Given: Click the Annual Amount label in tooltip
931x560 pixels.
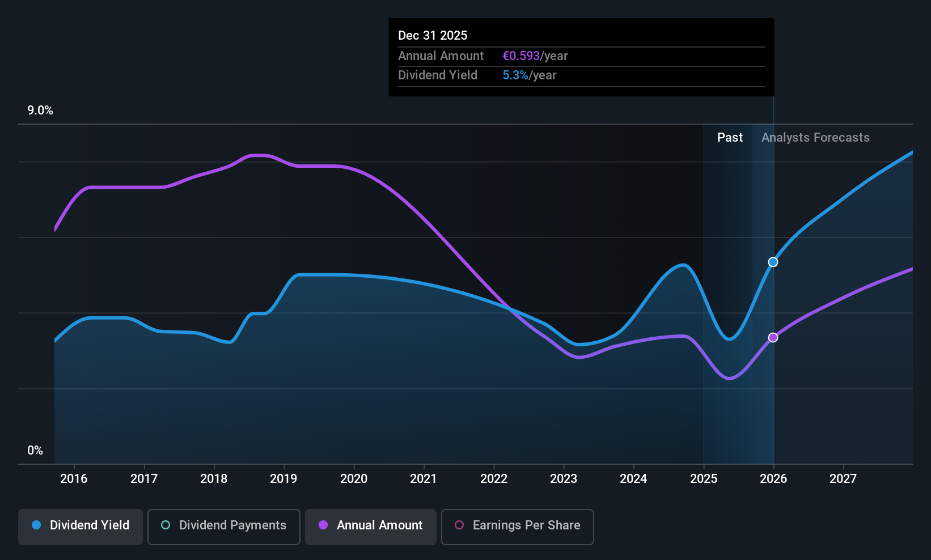Looking at the screenshot, I should pyautogui.click(x=441, y=56).
